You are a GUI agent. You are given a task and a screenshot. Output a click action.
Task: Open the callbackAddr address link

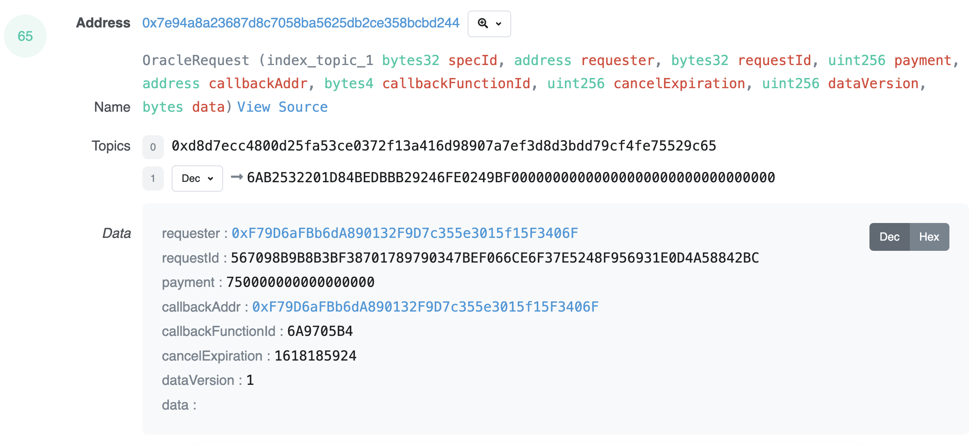pos(425,307)
